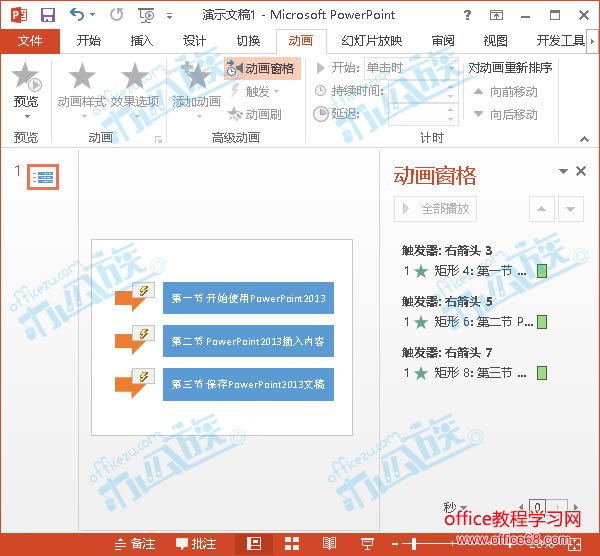Open the 开始 timing combo box

point(411,68)
